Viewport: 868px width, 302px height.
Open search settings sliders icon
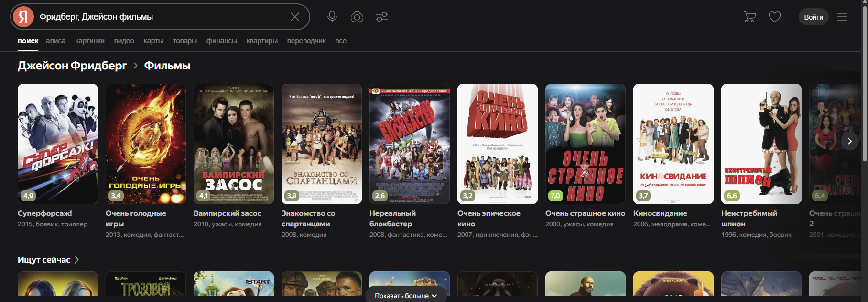click(382, 17)
